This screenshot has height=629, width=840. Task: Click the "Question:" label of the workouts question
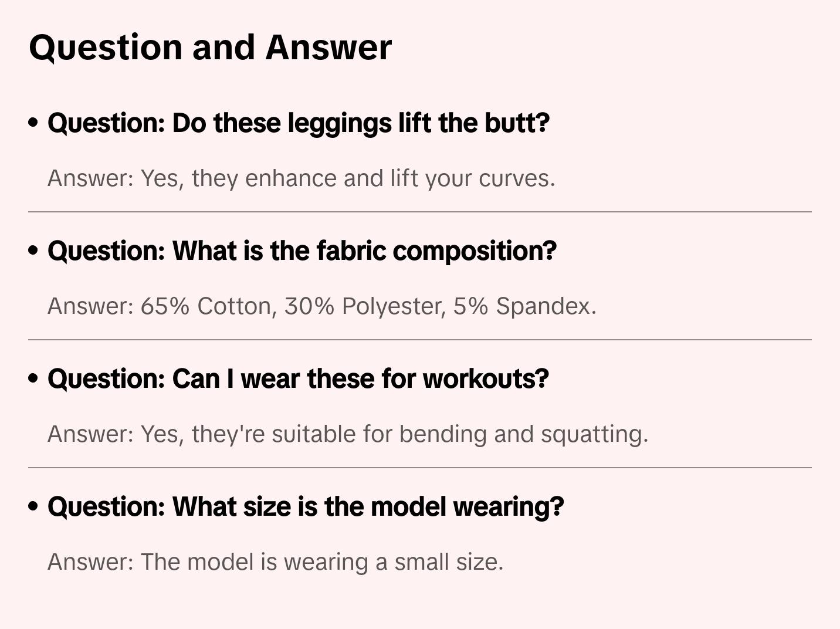click(x=106, y=378)
